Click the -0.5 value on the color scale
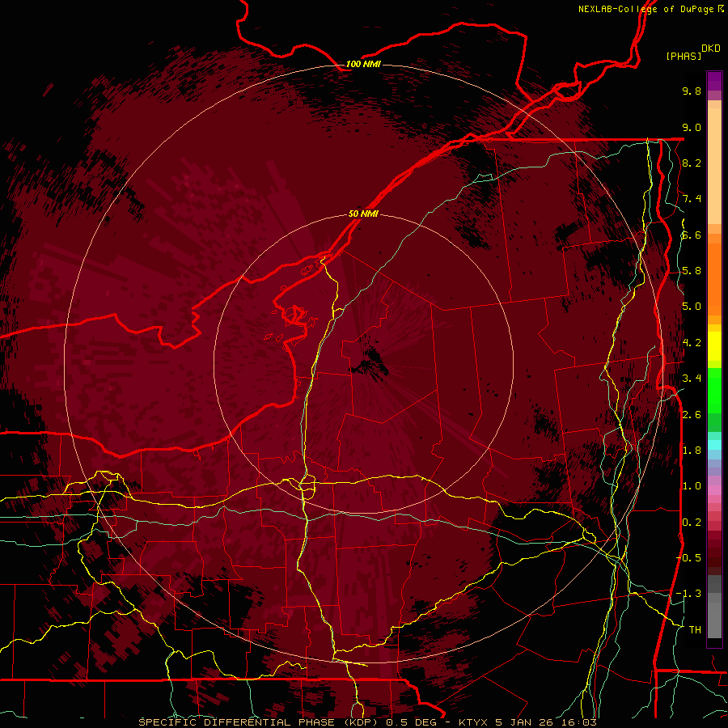Viewport: 728px width, 728px height. pos(688,558)
